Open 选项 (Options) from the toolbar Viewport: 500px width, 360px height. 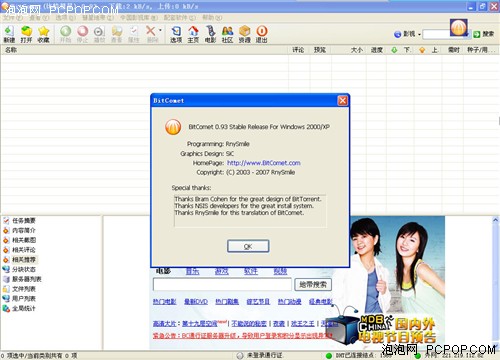point(176,34)
